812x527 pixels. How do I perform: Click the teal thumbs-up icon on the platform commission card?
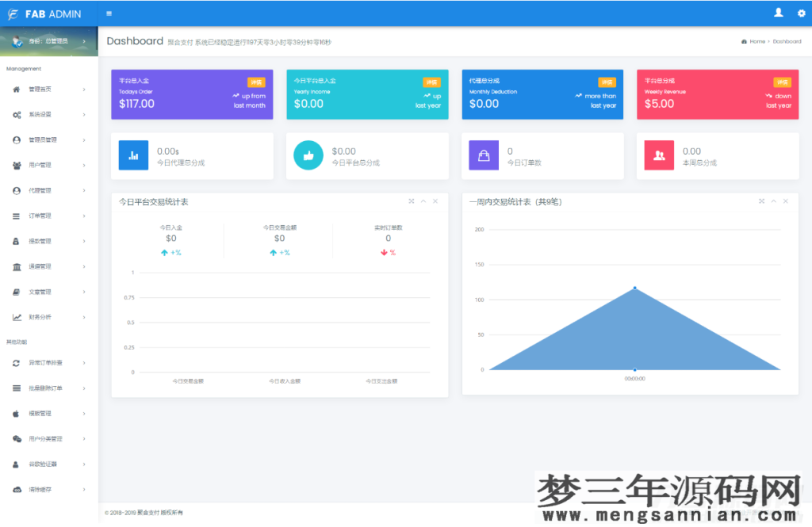coord(308,155)
